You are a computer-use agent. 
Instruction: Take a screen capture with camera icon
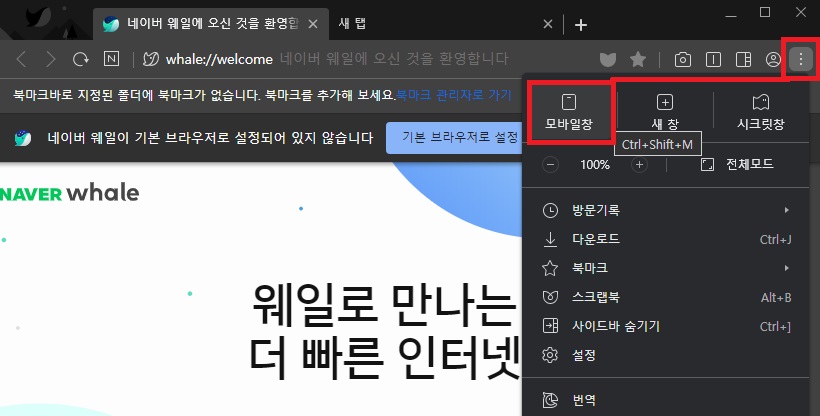(682, 60)
